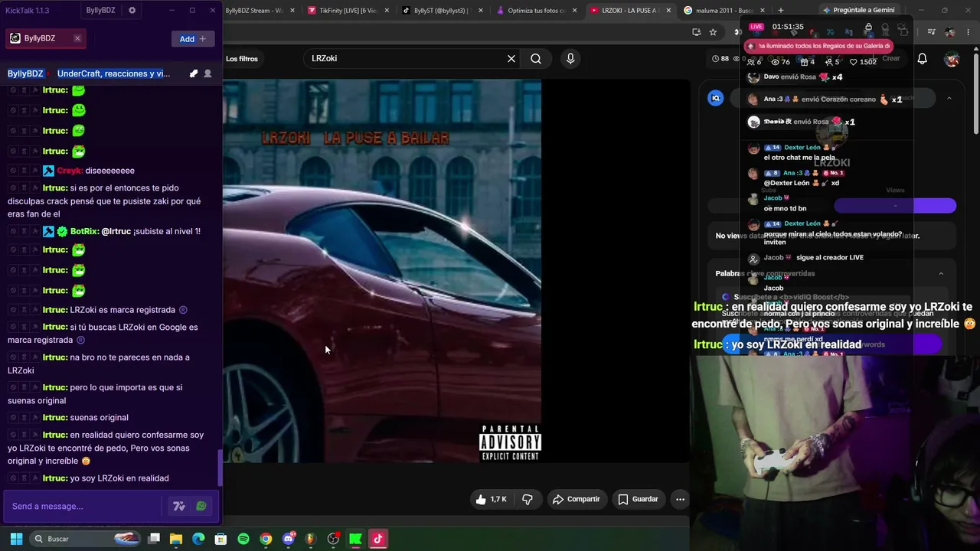Open the user list icon in KickTalk header
The image size is (980, 551).
(x=207, y=73)
